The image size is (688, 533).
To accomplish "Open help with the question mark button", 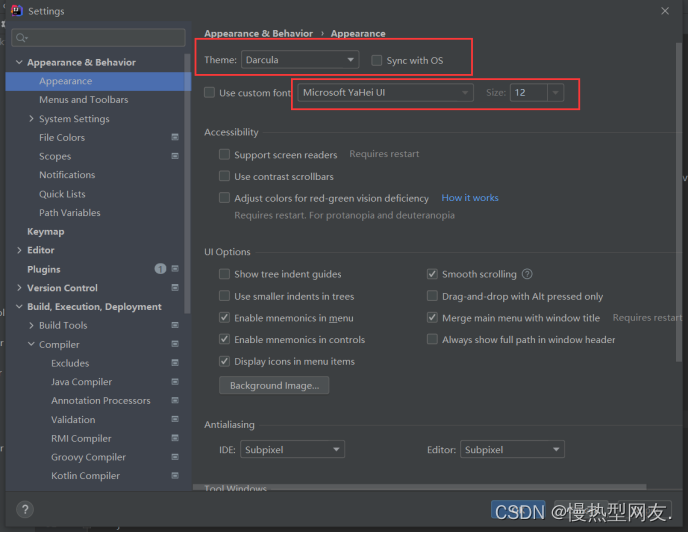I will click(x=25, y=509).
